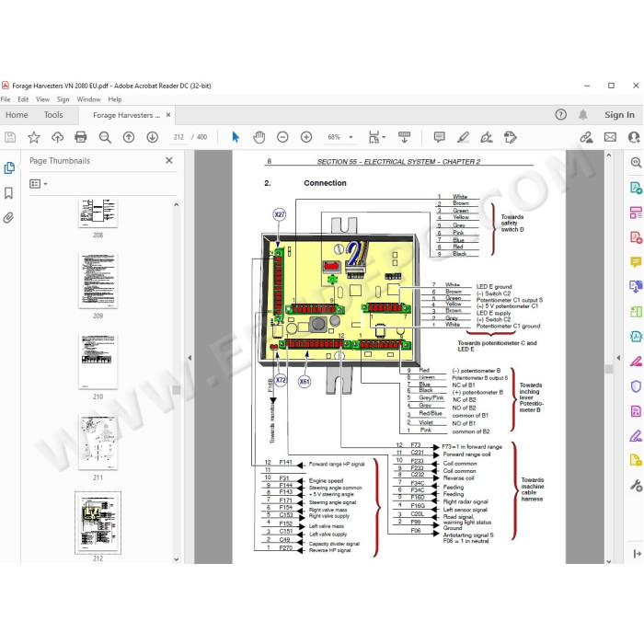
Task: Select page 208 thumbnail
Action: pyautogui.click(x=98, y=213)
